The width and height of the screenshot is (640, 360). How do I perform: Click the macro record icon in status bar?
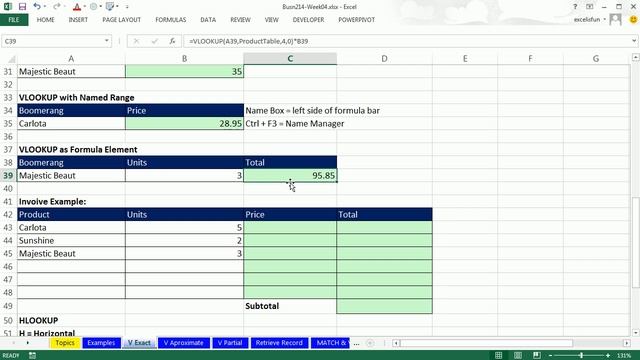(32, 356)
